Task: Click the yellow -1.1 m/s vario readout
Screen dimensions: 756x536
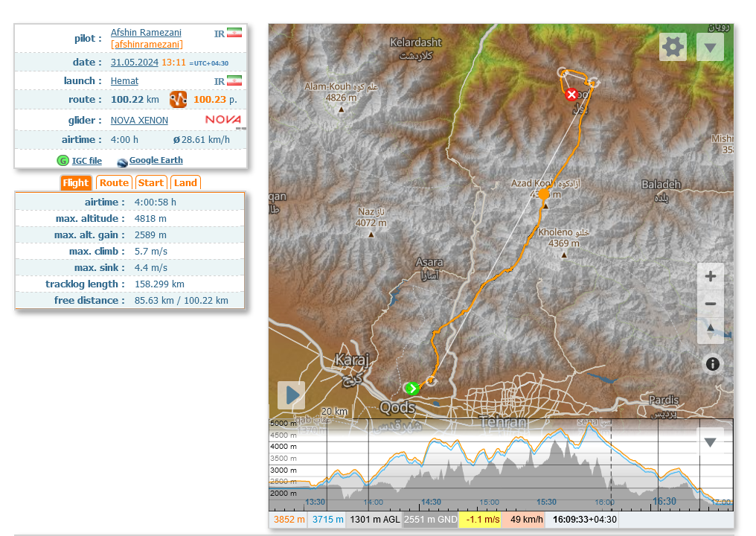Action: [x=480, y=520]
